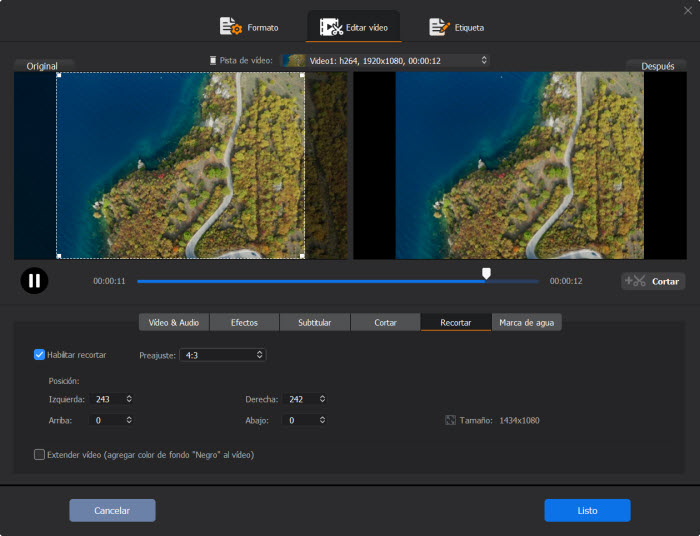This screenshot has height=536, width=700.
Task: Click the Derecha stepper arrows
Action: click(x=322, y=399)
